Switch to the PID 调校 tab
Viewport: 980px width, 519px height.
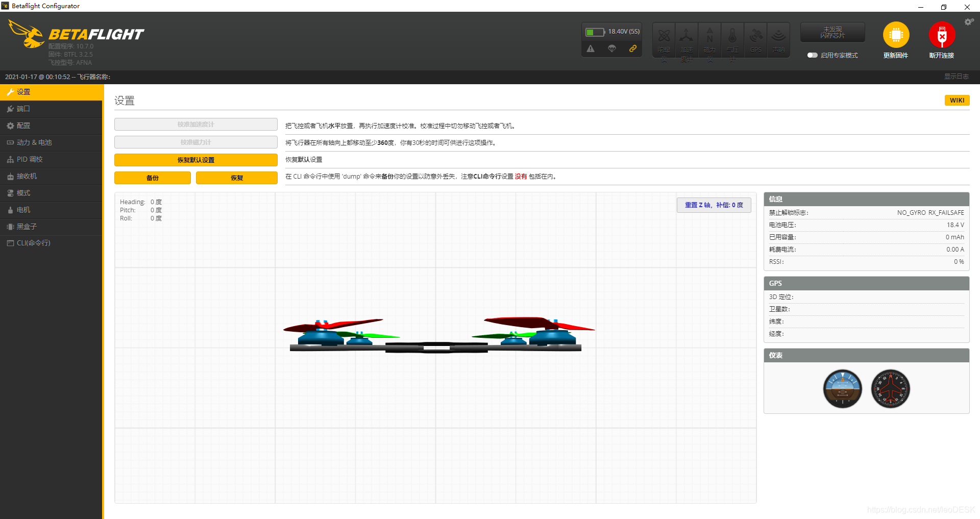pyautogui.click(x=30, y=159)
